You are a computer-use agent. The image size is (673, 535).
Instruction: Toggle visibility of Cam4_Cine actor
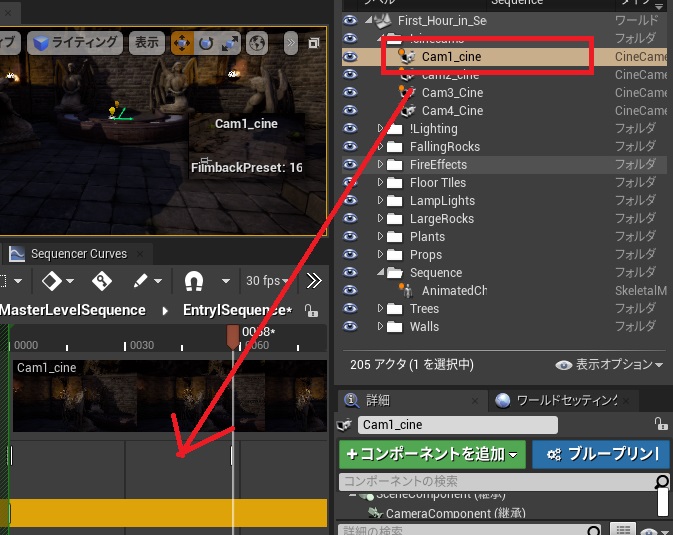pos(350,110)
